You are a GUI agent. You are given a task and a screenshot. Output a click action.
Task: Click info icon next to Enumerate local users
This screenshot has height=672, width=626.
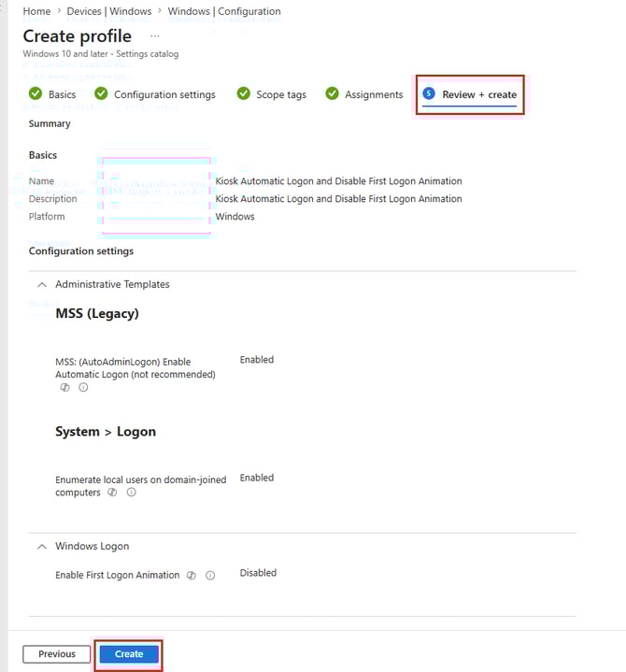coord(131,493)
